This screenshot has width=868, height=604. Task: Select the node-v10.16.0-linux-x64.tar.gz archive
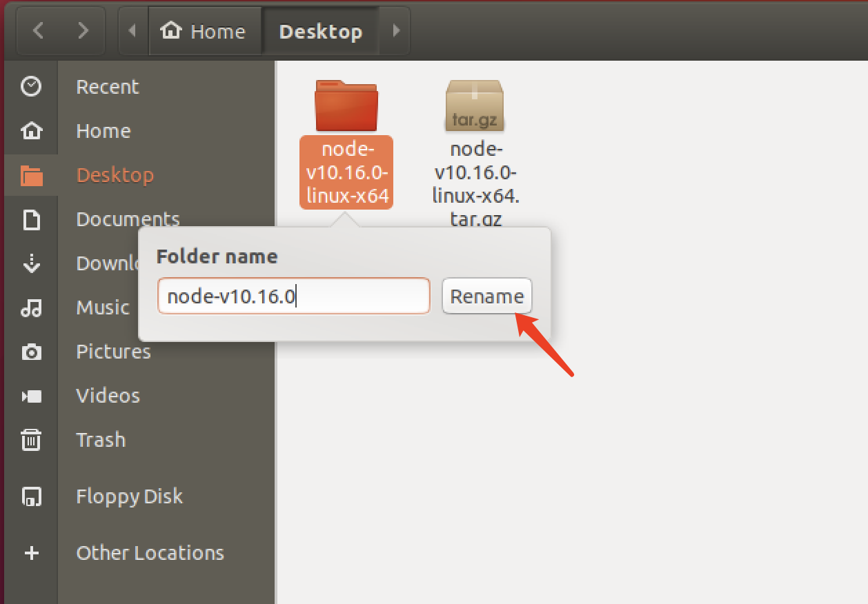(475, 105)
